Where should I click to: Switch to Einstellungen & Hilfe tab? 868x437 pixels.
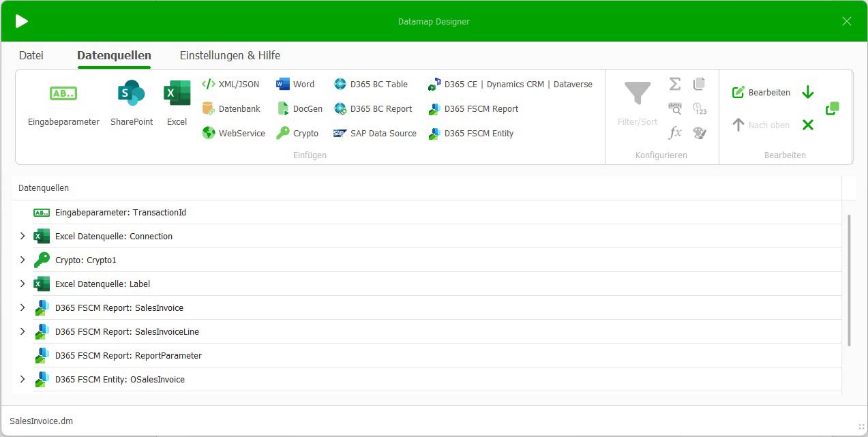coord(230,56)
